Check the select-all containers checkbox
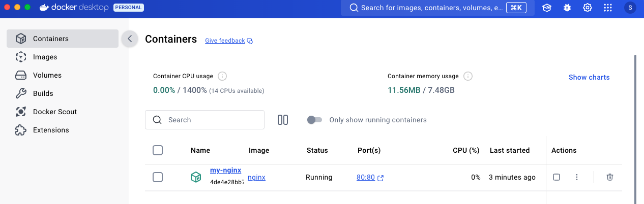This screenshot has width=644, height=204. 158,150
